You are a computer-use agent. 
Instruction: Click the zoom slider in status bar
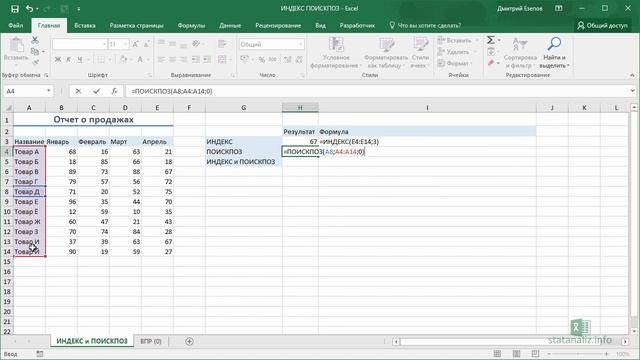[578, 354]
